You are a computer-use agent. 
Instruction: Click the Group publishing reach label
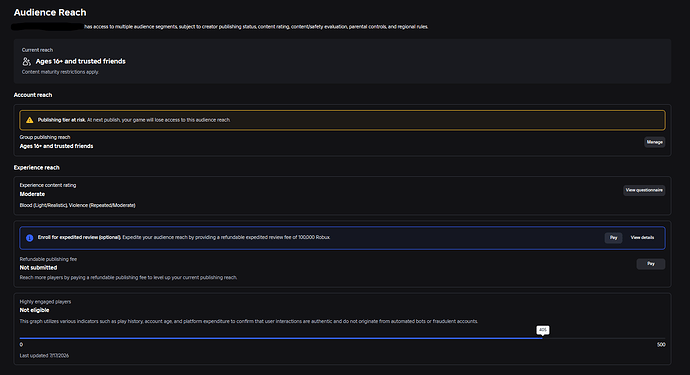(45, 137)
